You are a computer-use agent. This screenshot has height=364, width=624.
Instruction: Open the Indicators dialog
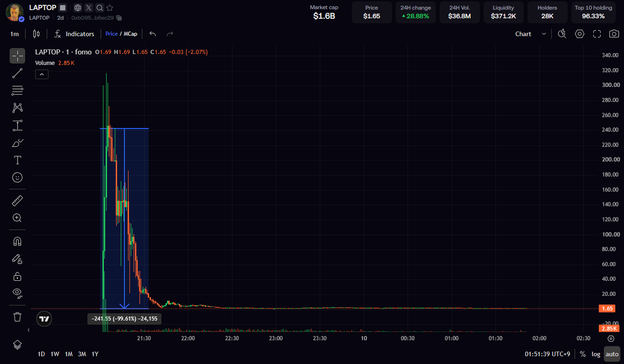tap(74, 34)
